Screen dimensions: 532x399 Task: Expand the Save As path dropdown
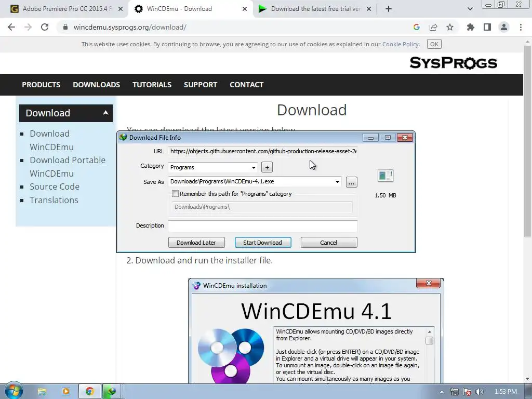pyautogui.click(x=337, y=181)
